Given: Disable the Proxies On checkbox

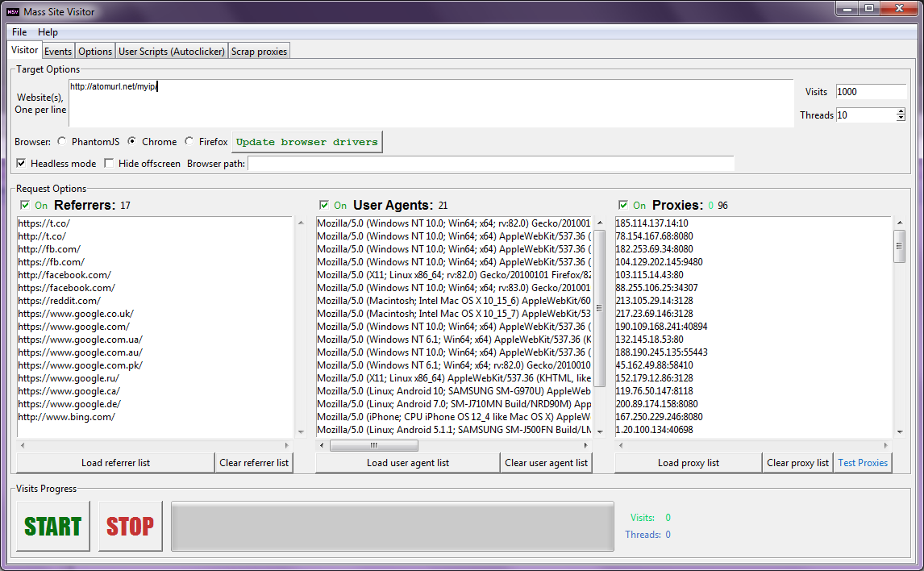Looking at the screenshot, I should 622,205.
